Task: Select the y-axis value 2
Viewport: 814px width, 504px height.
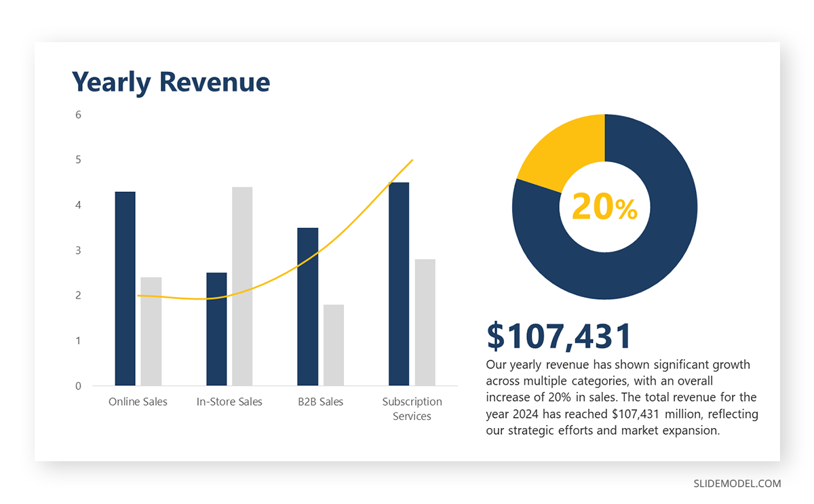Action: [78, 296]
